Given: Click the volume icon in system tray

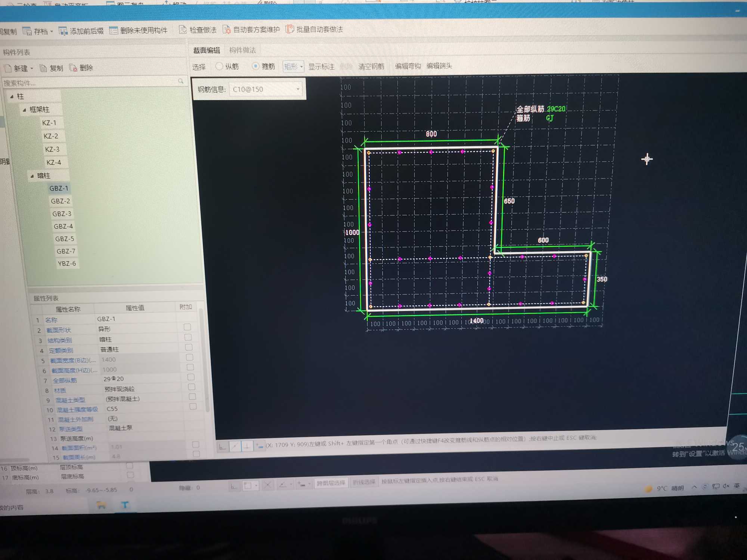Looking at the screenshot, I should click(x=726, y=486).
